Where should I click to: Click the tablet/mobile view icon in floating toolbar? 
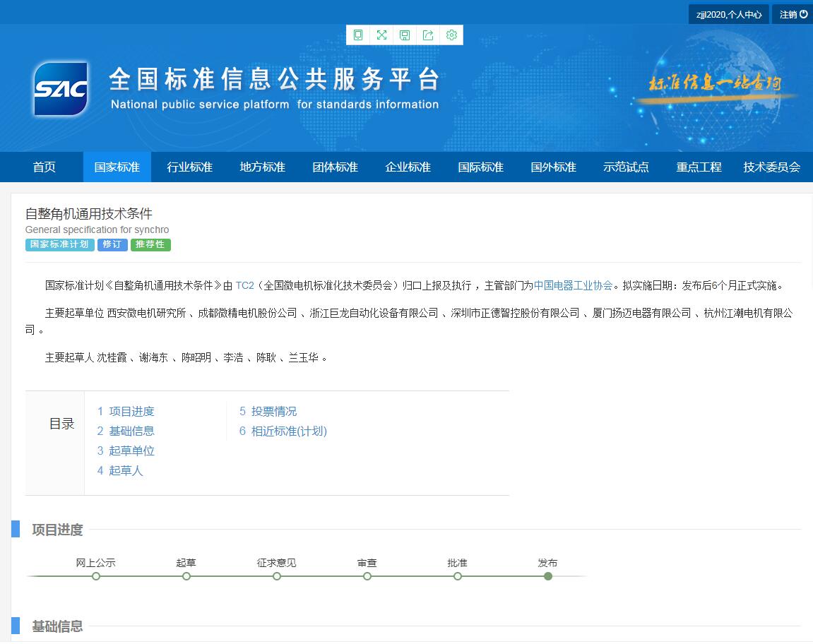point(358,35)
